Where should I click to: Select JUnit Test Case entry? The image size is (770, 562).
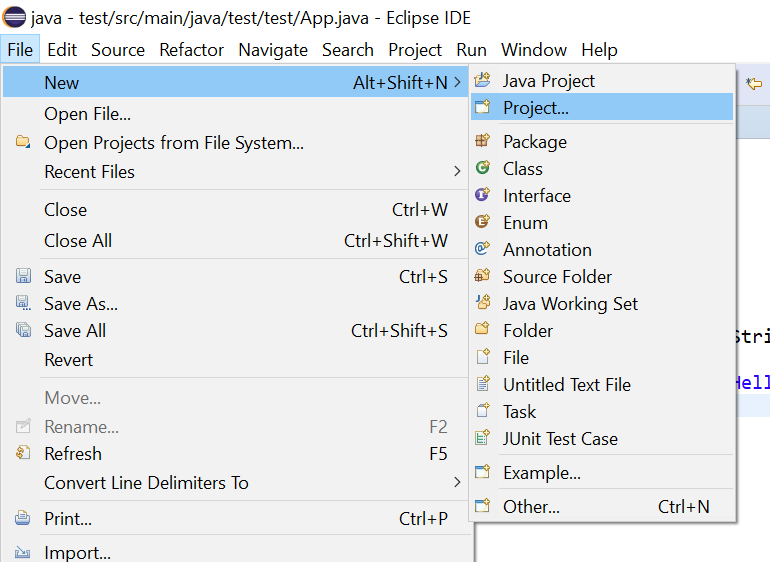point(602,439)
